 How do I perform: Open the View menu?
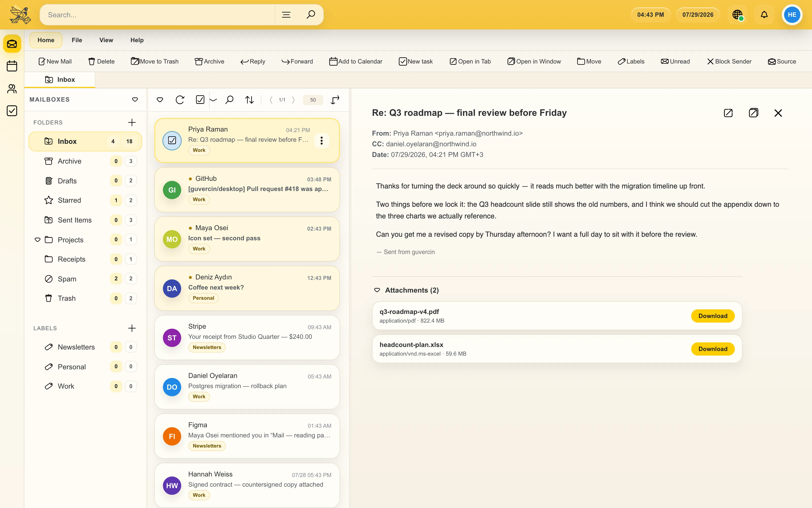tap(106, 40)
